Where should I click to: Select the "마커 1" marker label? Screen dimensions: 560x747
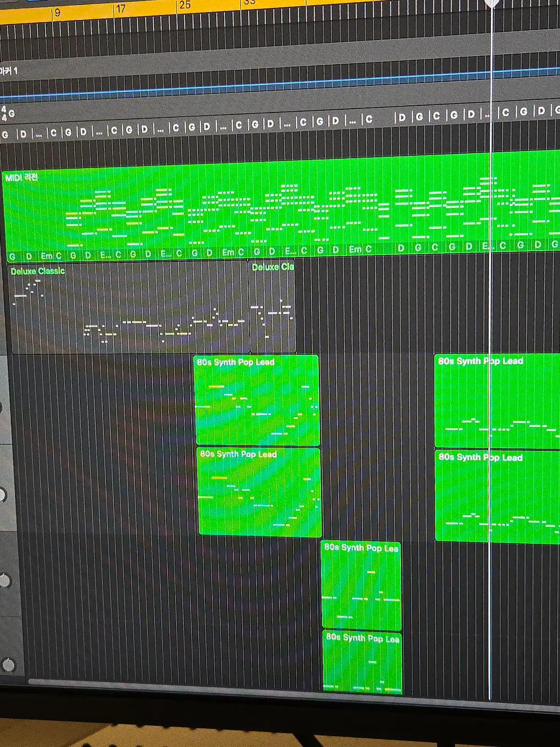point(8,71)
